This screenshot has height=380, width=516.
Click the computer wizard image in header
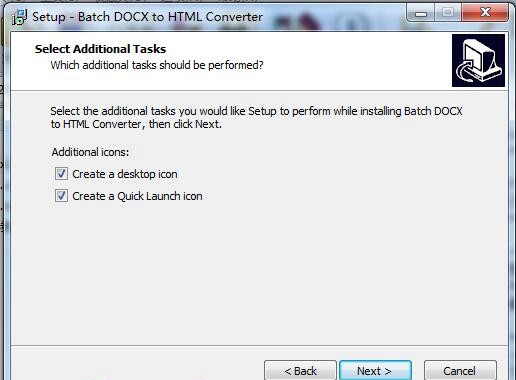coord(478,60)
